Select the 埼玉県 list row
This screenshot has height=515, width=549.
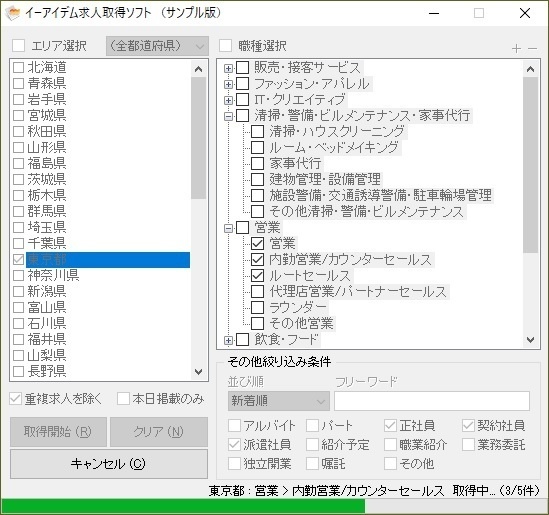coord(101,228)
